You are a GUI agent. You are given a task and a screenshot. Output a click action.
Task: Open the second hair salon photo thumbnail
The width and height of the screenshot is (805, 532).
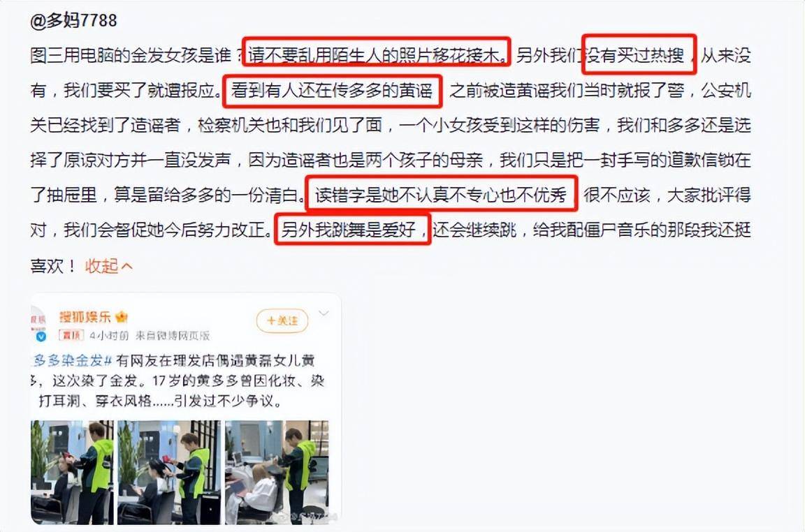(x=169, y=472)
